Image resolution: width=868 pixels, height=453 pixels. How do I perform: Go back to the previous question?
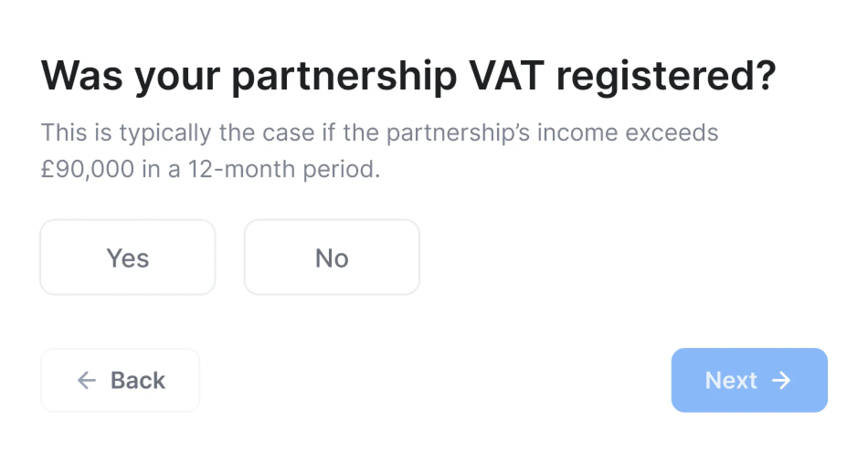[120, 380]
